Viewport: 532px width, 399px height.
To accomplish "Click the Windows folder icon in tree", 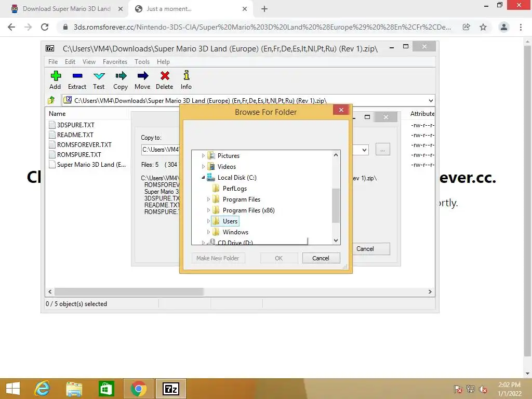I will [x=216, y=232].
